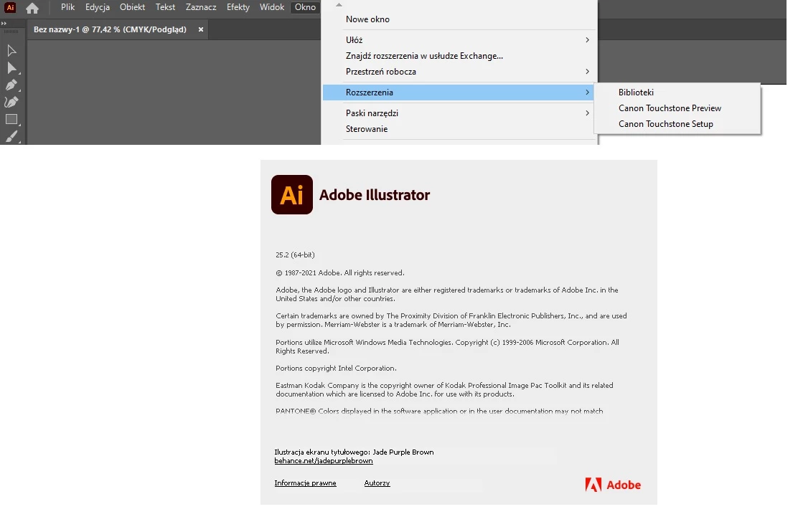
Task: Open the Tekst menu
Action: click(165, 7)
